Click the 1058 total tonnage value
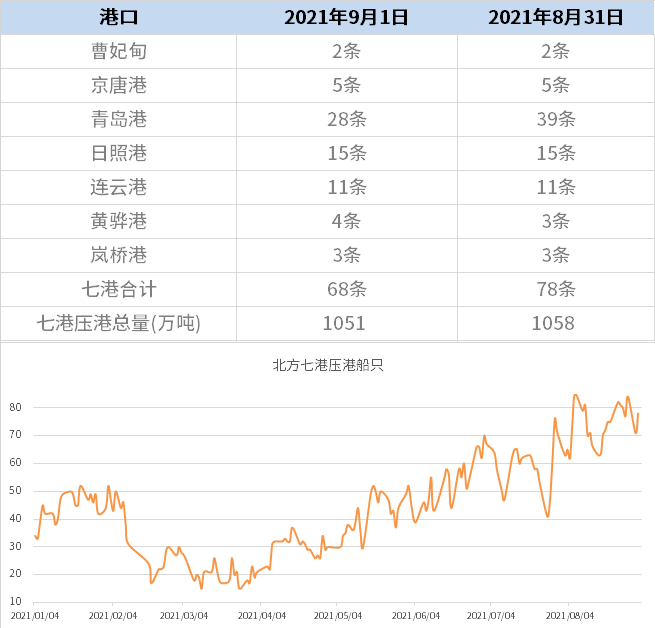The height and width of the screenshot is (628, 655). (555, 323)
